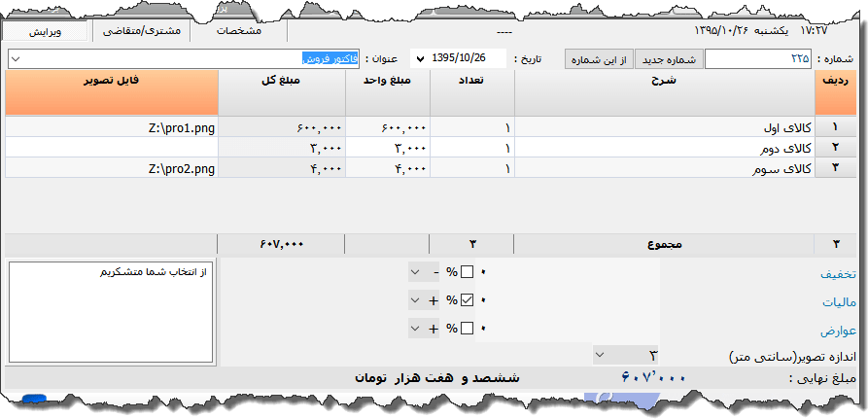This screenshot has height=419, width=868.
Task: Click the از این شماره button
Action: tap(600, 58)
